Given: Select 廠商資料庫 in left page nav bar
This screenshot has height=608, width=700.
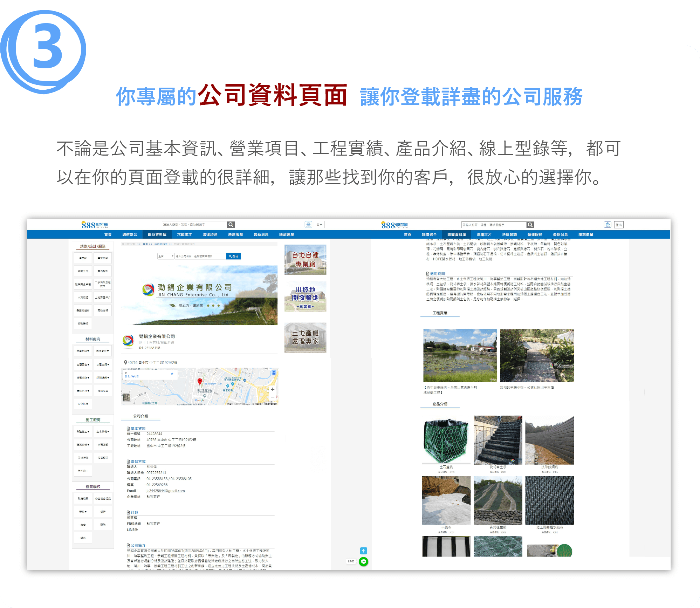Looking at the screenshot, I should pos(157,234).
